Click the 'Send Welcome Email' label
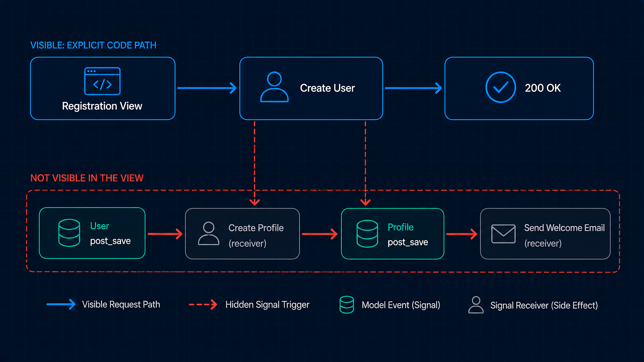The height and width of the screenshot is (362, 644). point(564,228)
